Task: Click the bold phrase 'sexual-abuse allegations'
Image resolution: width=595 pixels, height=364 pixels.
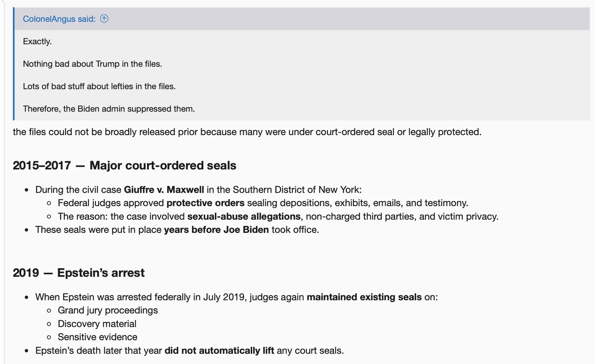Action: [x=244, y=216]
